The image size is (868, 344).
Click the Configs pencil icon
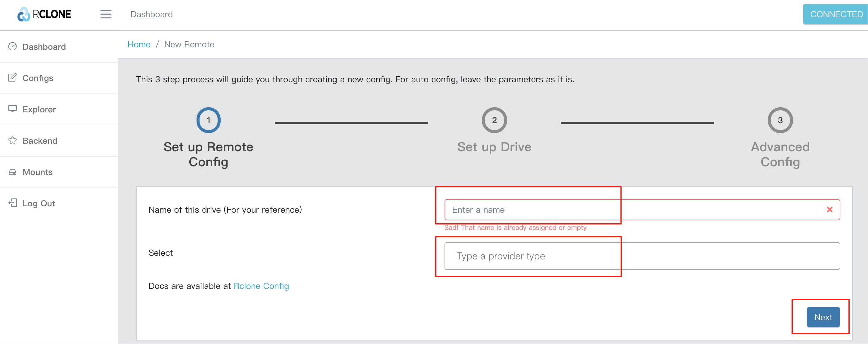pyautogui.click(x=12, y=78)
